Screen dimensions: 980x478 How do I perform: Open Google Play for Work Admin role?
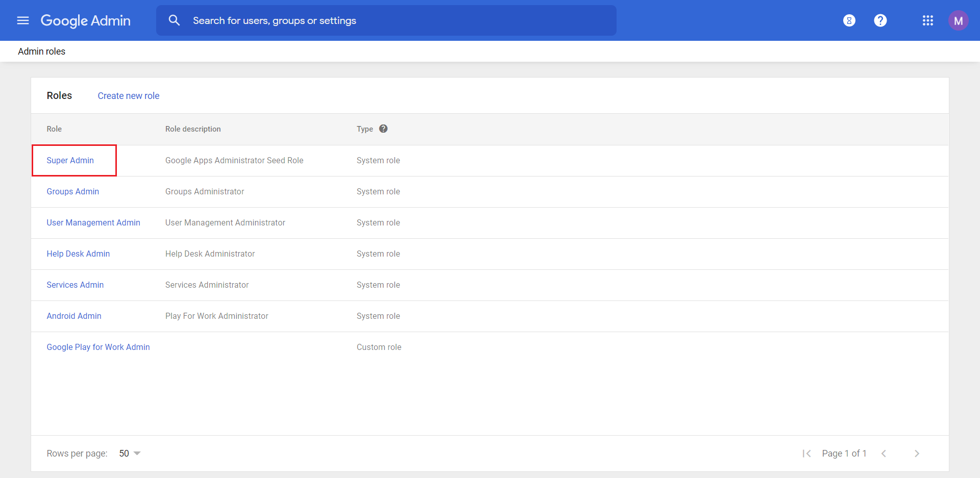(x=98, y=347)
